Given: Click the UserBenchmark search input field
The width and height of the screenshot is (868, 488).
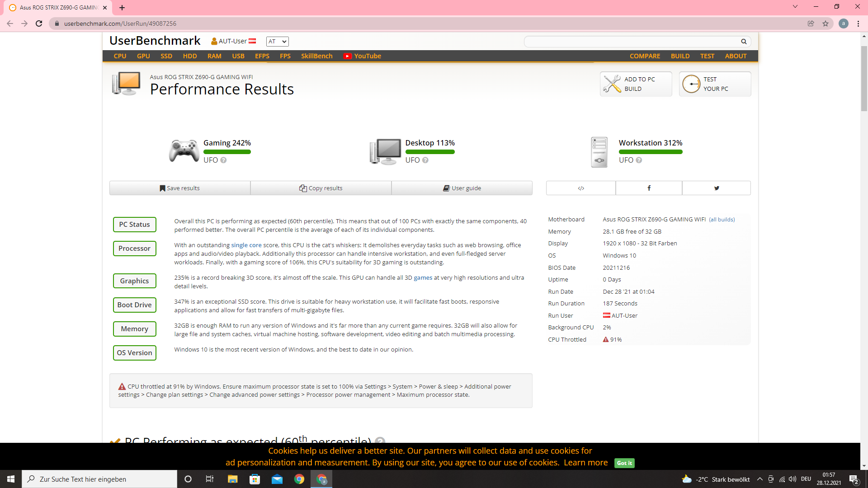Looking at the screenshot, I should [631, 42].
